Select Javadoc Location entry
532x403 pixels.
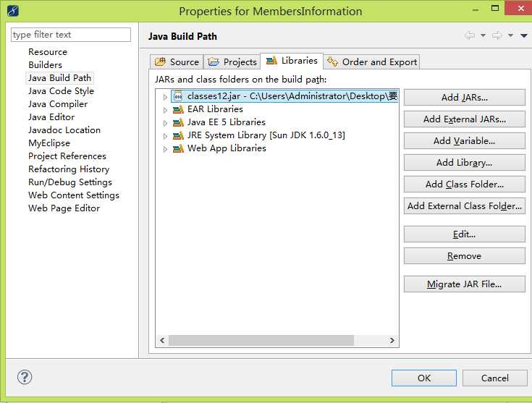coord(64,130)
